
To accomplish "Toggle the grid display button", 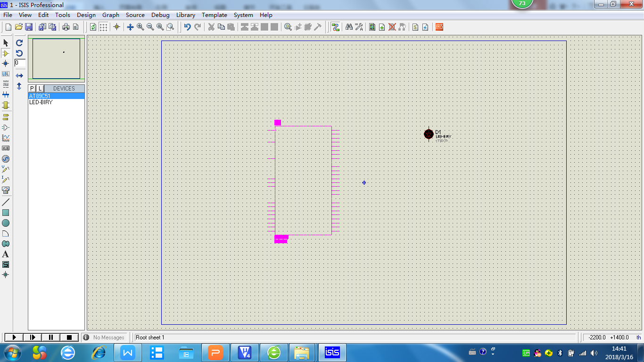I will pyautogui.click(x=103, y=27).
